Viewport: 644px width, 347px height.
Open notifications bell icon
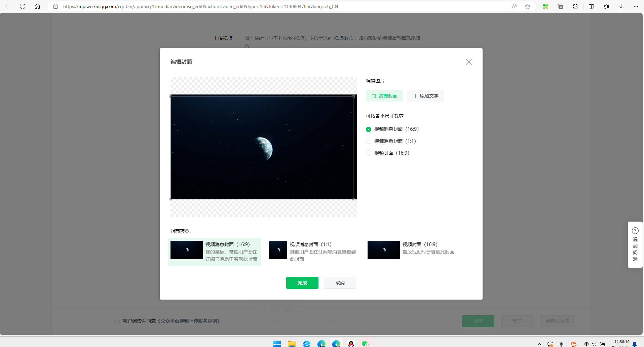635,344
